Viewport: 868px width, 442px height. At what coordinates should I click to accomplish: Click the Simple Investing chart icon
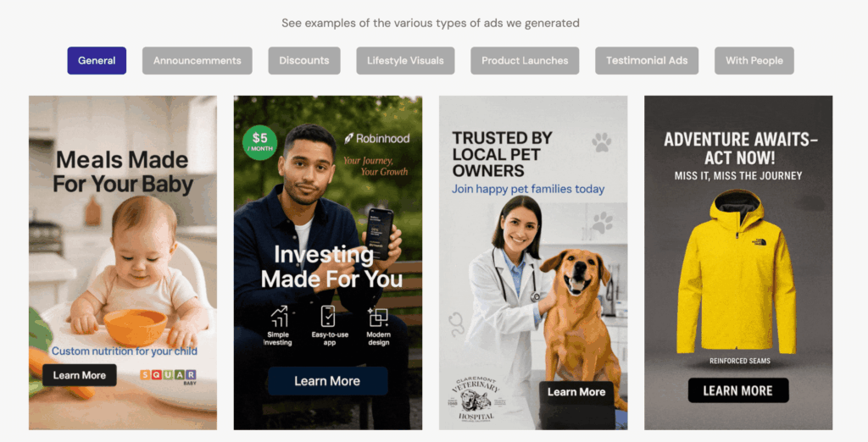279,317
